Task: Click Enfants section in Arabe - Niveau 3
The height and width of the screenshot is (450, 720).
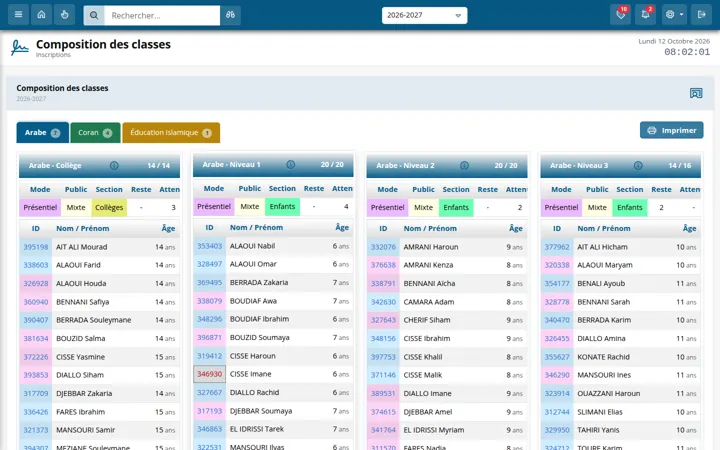Action: coord(630,207)
